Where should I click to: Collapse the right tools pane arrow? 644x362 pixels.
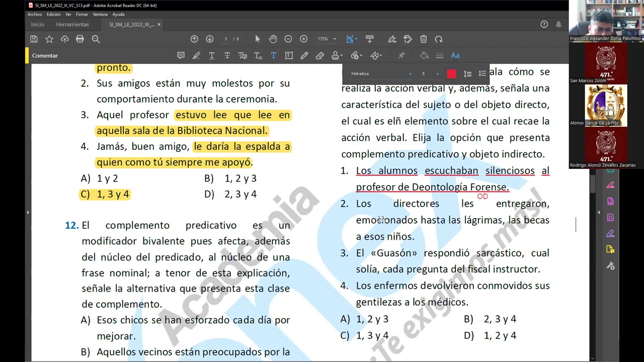598,213
